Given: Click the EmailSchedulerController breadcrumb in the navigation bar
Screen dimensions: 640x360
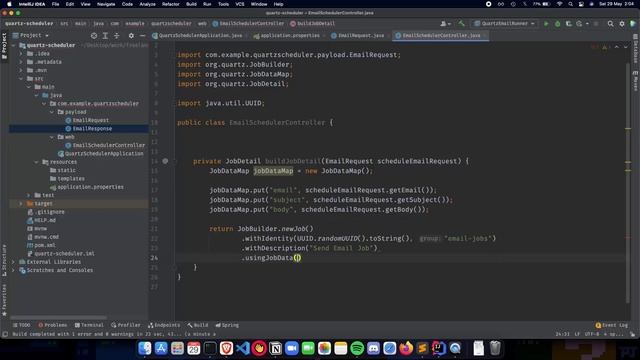Looking at the screenshot, I should click(x=248, y=24).
